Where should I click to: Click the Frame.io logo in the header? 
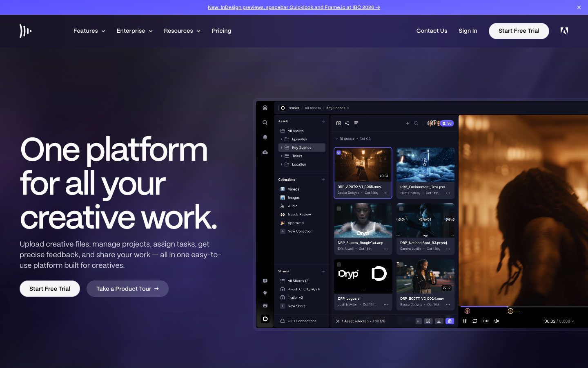click(25, 31)
